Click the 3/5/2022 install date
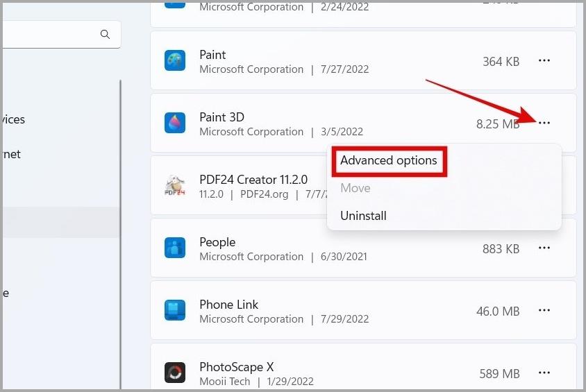 point(342,132)
